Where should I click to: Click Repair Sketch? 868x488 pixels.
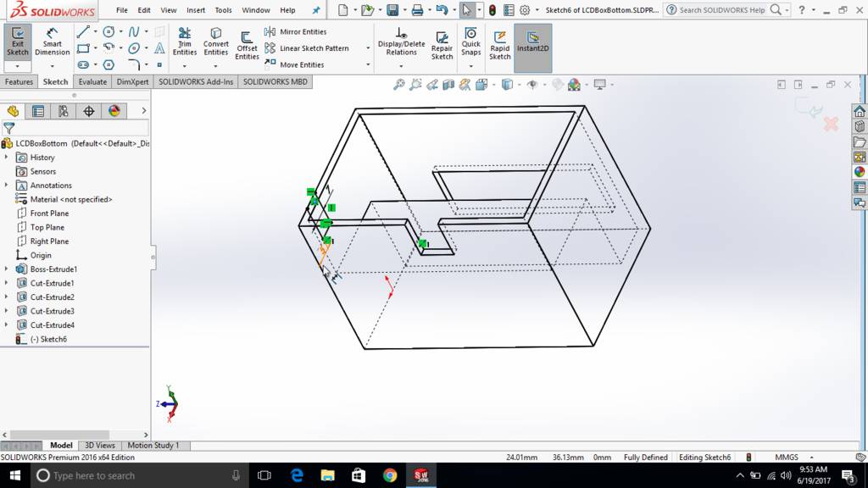(442, 46)
